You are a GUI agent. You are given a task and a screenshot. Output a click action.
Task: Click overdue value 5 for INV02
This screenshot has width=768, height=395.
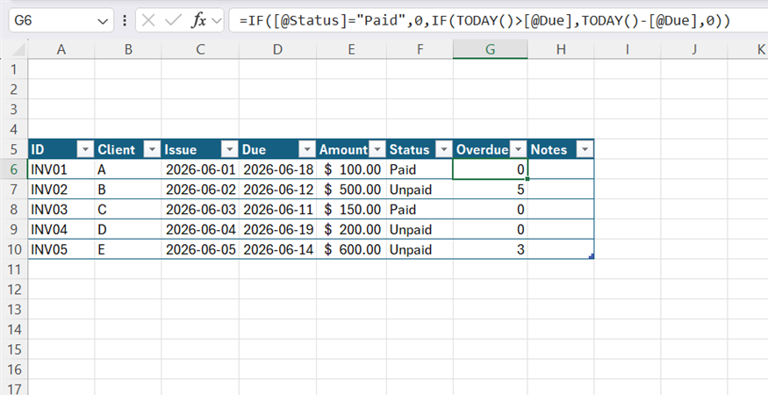tap(490, 190)
